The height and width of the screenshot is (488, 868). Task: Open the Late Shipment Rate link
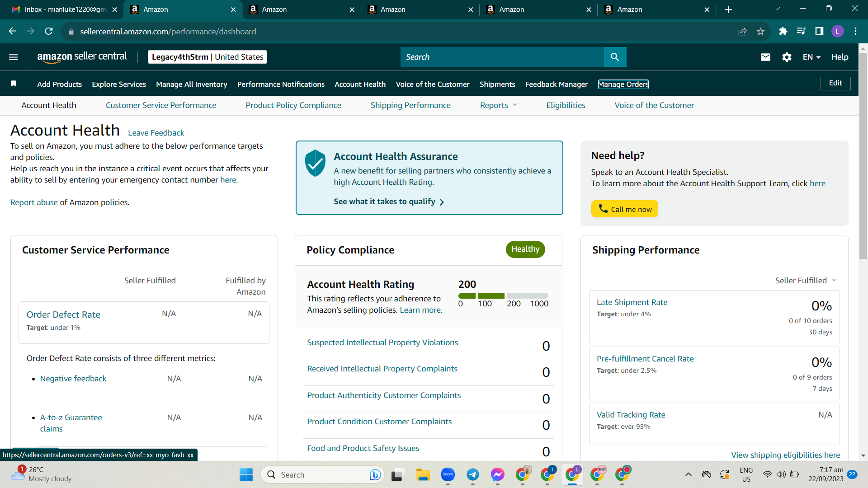[632, 302]
